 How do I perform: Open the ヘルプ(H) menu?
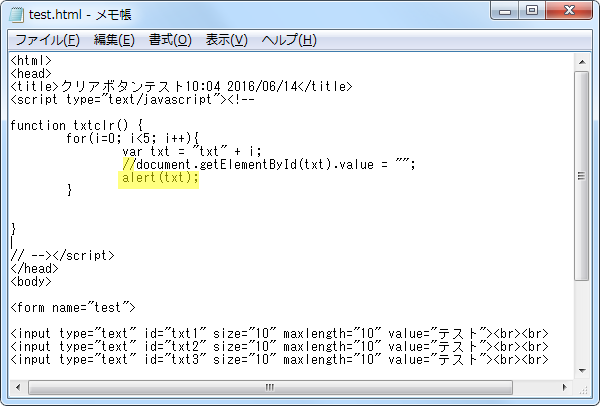[x=289, y=40]
